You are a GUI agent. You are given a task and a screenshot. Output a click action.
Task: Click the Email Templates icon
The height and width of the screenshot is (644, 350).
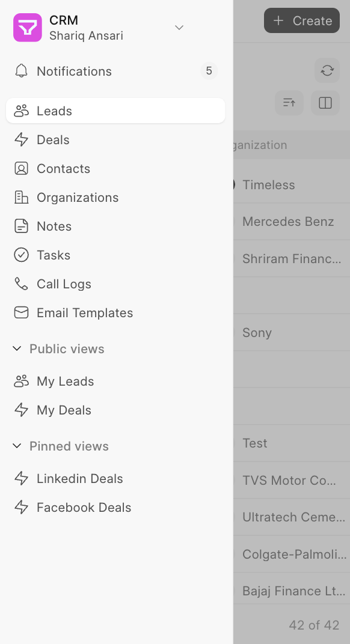[x=22, y=312]
